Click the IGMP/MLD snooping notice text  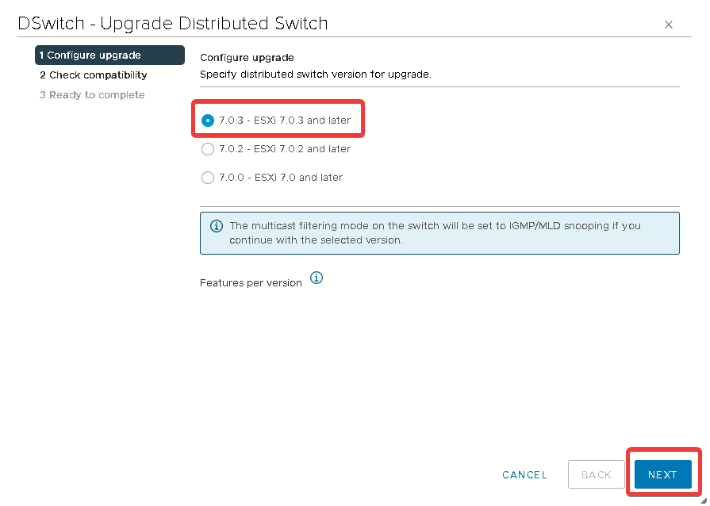coord(435,233)
